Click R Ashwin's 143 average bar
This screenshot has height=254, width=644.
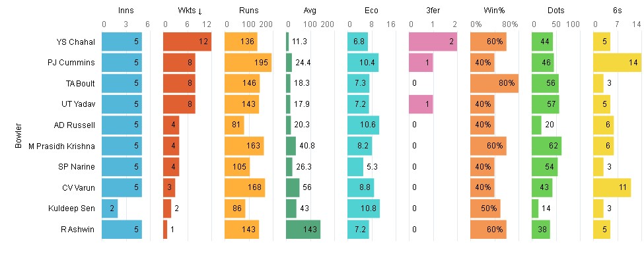pos(303,230)
